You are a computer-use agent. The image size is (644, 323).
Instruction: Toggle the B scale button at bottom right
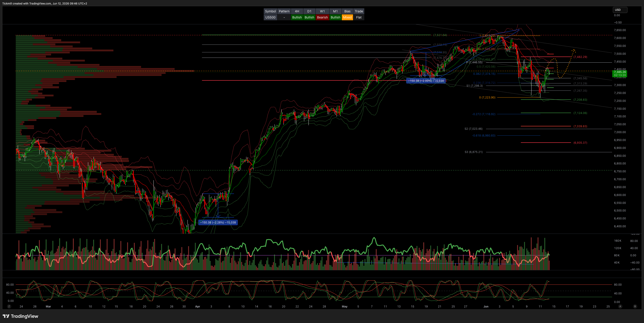(635, 306)
